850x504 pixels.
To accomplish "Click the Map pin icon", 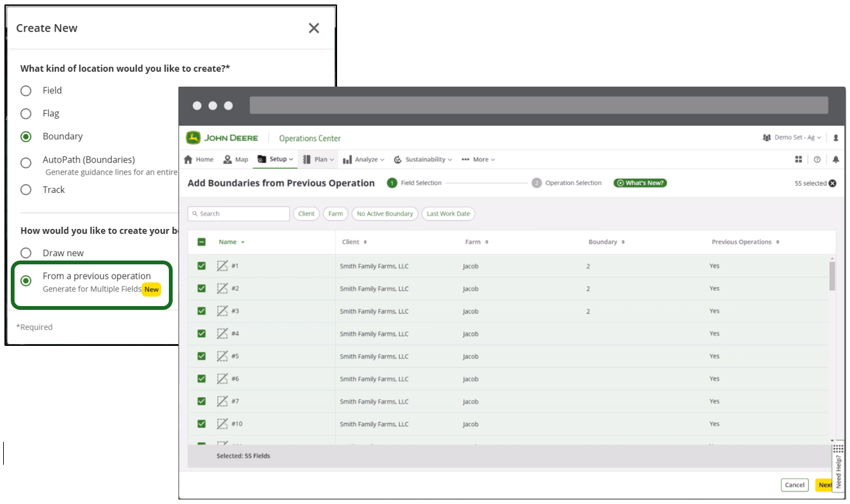I will (228, 159).
